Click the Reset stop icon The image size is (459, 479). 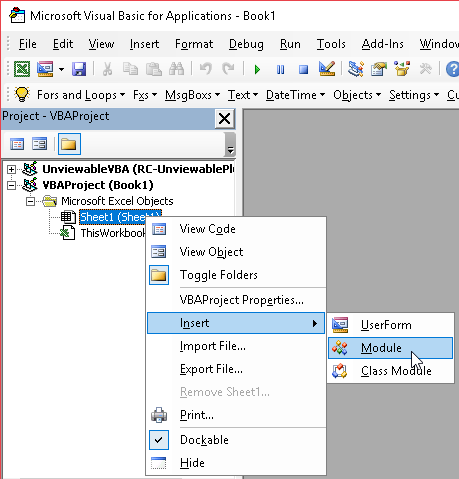click(303, 70)
